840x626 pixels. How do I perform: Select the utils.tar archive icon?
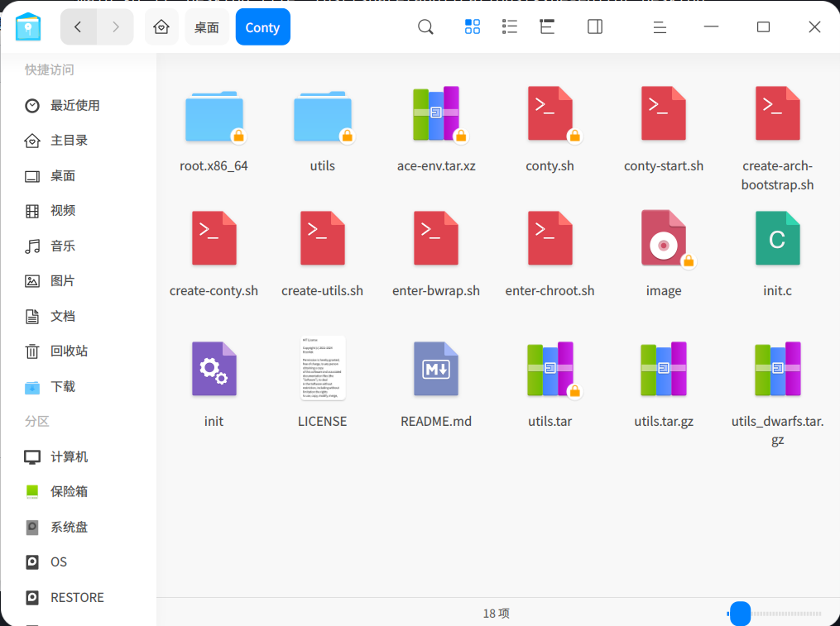pos(550,369)
